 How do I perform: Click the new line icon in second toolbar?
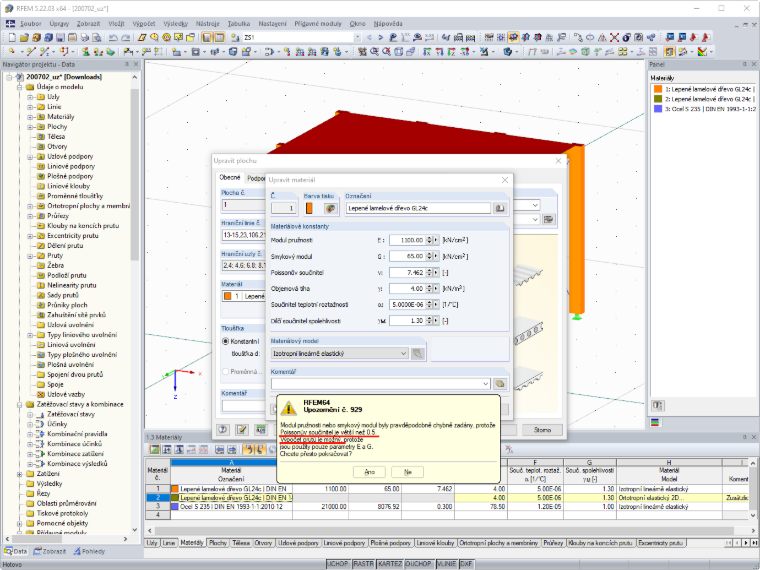tap(31, 51)
